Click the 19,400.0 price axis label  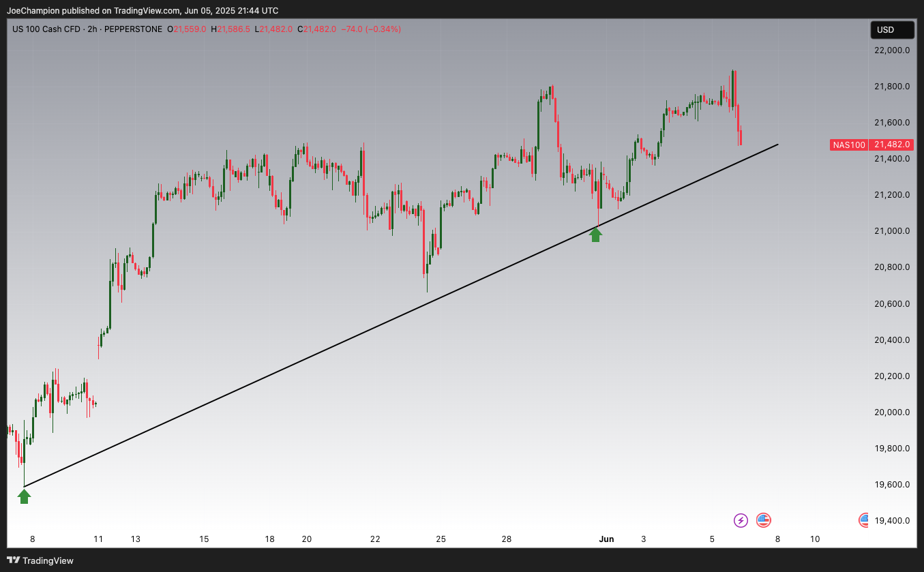point(892,521)
